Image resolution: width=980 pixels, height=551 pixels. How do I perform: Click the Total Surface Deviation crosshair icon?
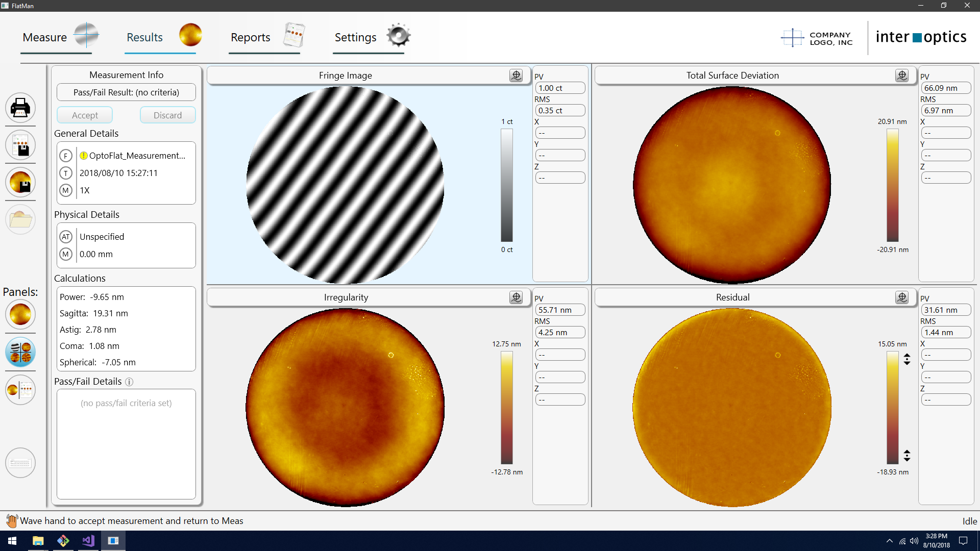point(902,76)
